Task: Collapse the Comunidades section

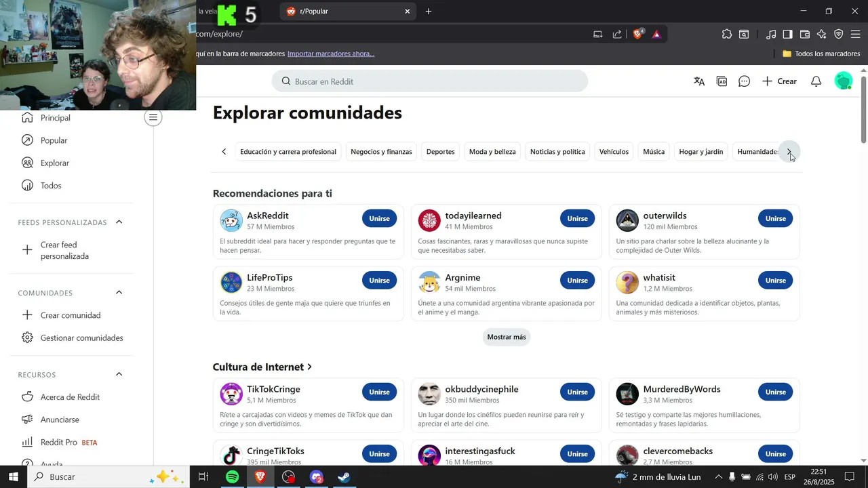Action: coord(119,293)
